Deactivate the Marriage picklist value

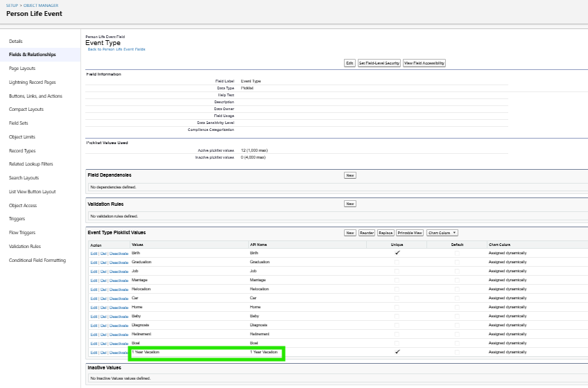click(119, 280)
